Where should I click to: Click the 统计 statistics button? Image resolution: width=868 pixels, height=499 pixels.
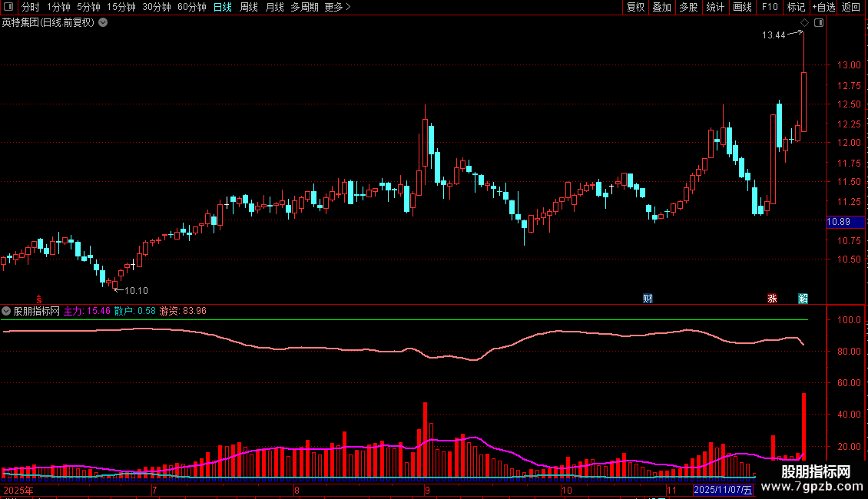(715, 7)
